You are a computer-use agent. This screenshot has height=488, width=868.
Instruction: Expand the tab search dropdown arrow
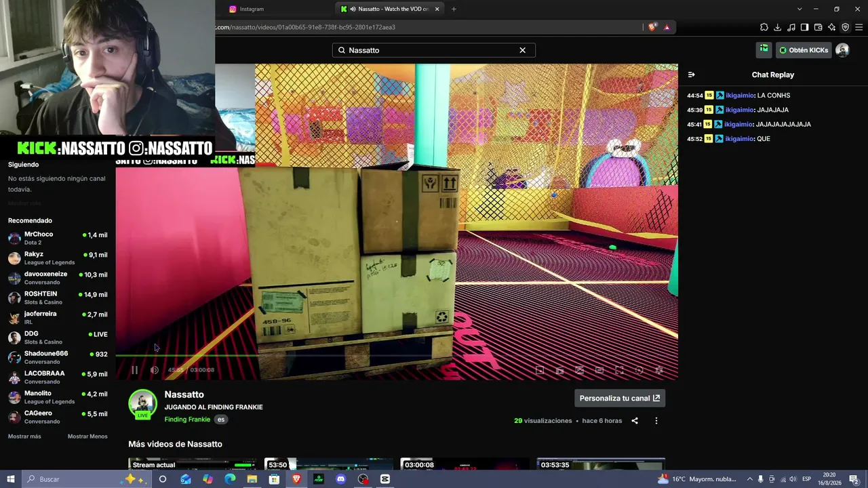click(800, 9)
